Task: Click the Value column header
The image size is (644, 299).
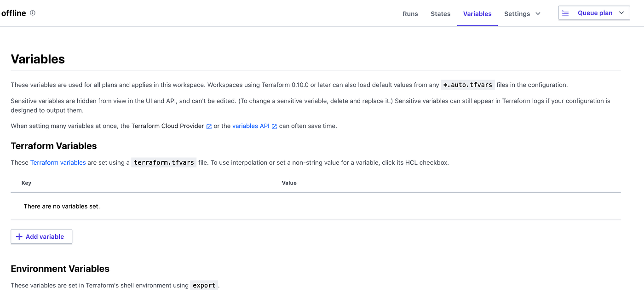Action: point(289,183)
